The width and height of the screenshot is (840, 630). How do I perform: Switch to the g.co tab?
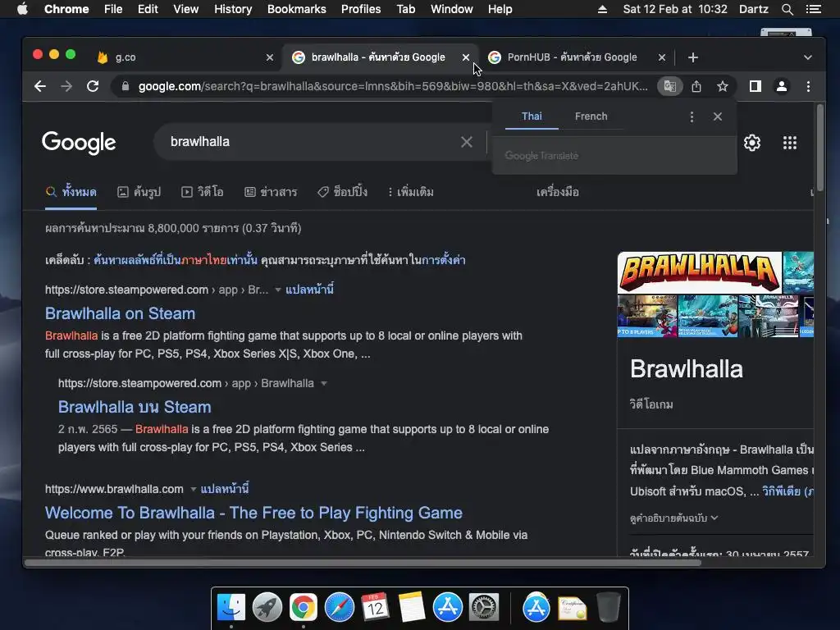pyautogui.click(x=182, y=57)
